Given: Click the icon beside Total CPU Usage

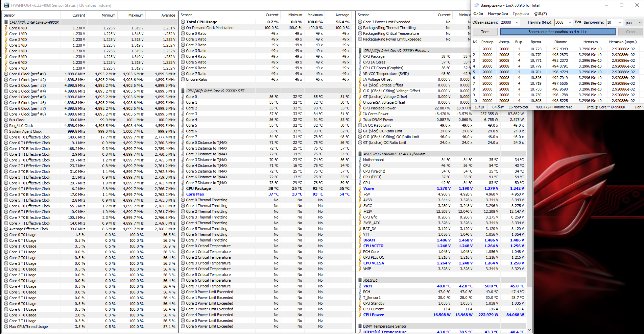Looking at the screenshot, I should [x=183, y=22].
